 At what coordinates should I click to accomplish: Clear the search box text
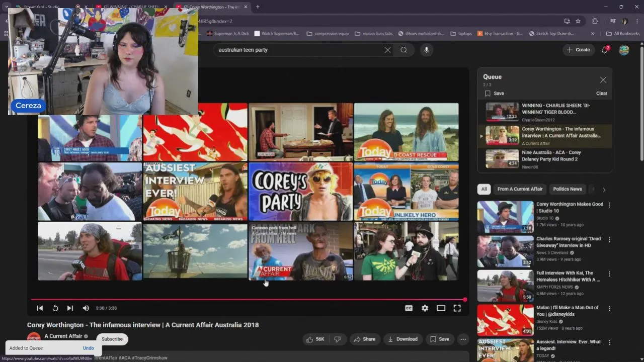387,50
